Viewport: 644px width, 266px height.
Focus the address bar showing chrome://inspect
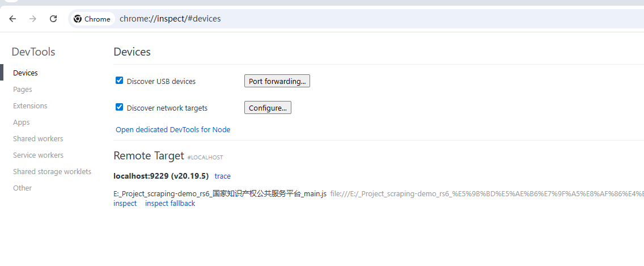340,19
